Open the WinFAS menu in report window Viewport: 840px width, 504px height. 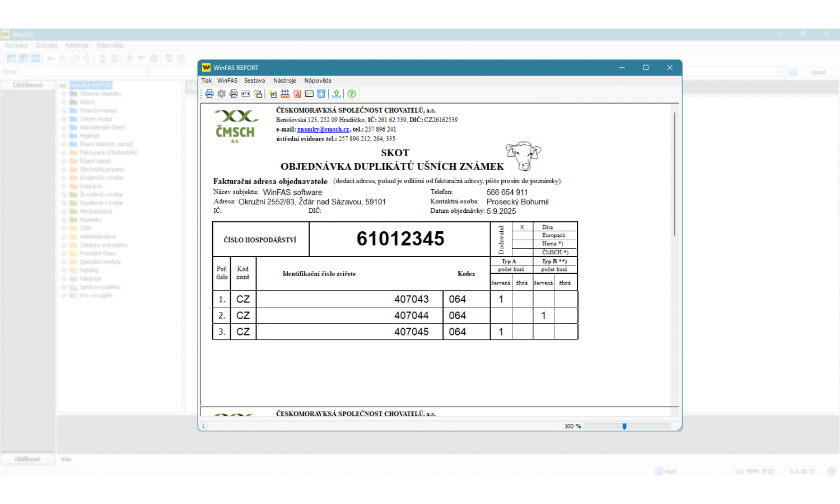coord(227,81)
